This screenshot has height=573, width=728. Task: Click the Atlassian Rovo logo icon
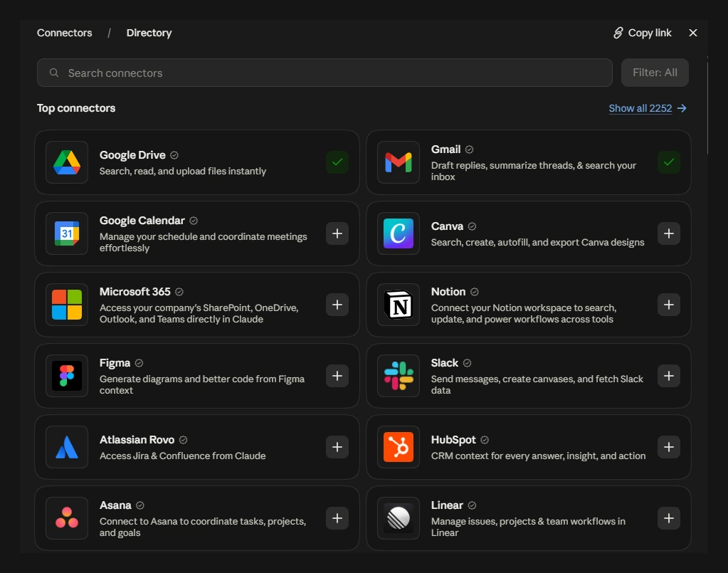pos(67,447)
